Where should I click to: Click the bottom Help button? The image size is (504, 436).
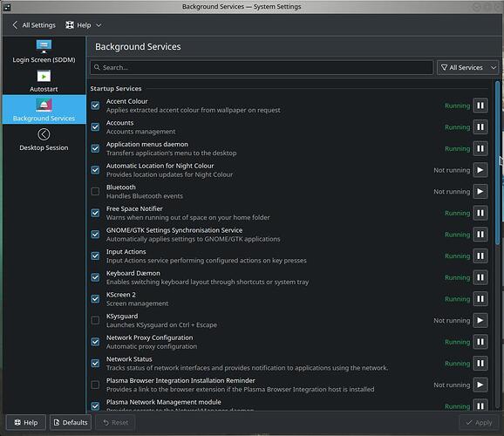coord(25,422)
